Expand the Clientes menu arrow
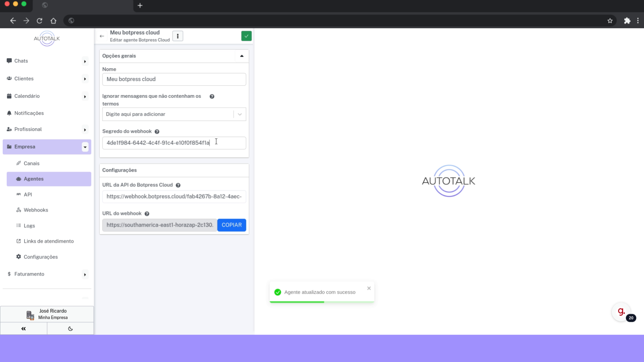Viewport: 644px width, 362px height. pyautogui.click(x=85, y=79)
